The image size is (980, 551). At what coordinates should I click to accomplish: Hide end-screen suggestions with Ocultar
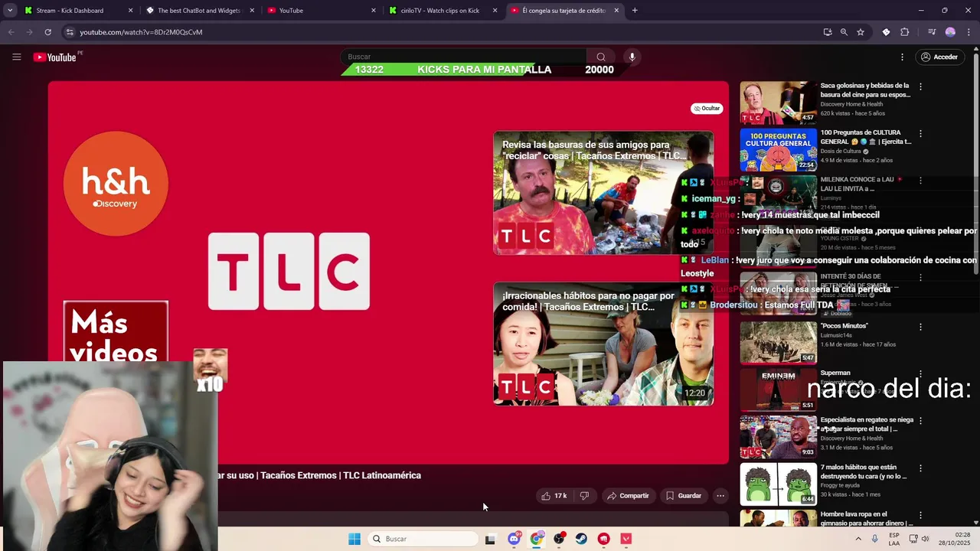(707, 109)
